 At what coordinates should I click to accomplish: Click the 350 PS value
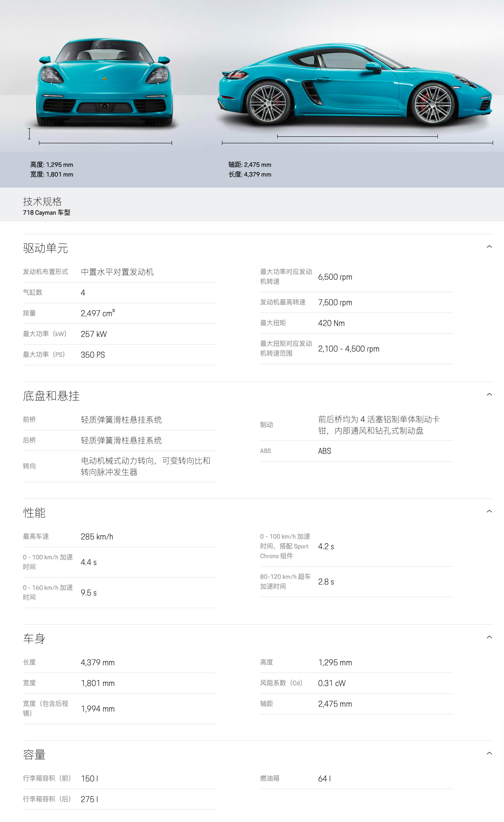(93, 355)
